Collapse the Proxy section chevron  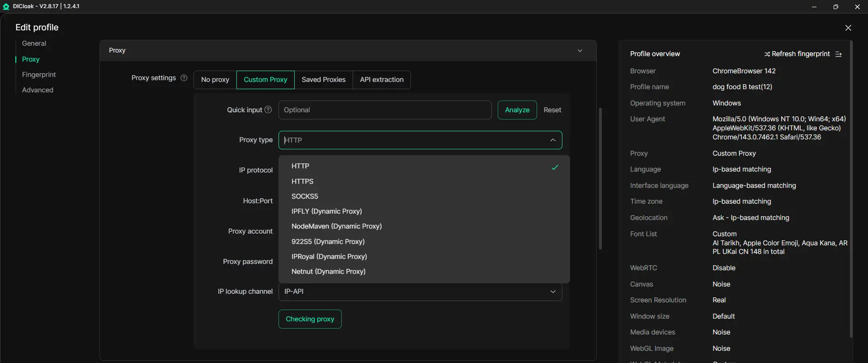click(580, 51)
